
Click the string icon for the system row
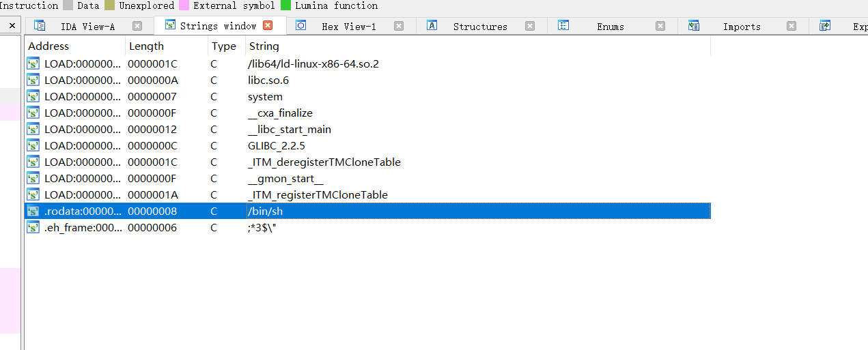(x=33, y=97)
